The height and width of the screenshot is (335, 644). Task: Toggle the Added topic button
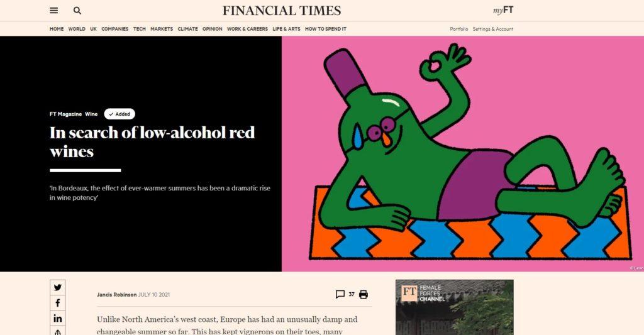click(x=119, y=114)
